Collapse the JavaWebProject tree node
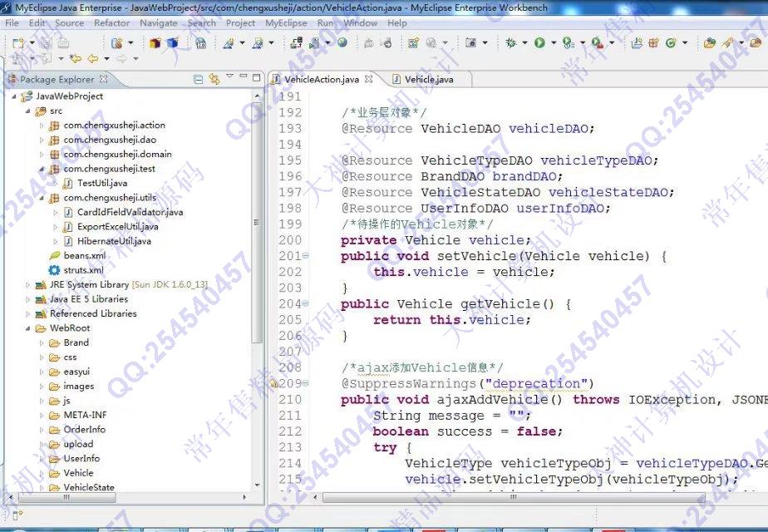 (x=14, y=96)
